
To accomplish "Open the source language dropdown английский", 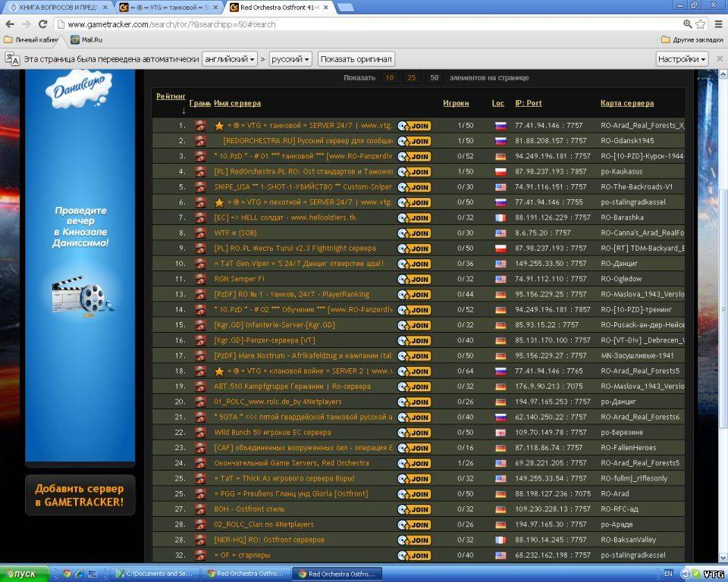I will [229, 59].
